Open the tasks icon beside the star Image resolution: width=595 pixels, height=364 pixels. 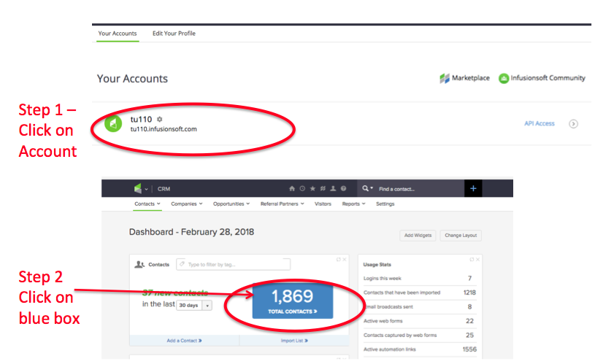coord(323,188)
